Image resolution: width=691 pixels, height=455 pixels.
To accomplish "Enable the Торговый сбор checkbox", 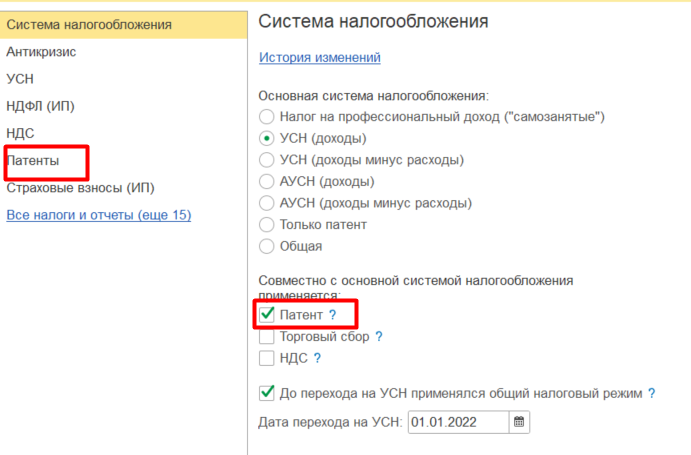I will [x=267, y=337].
